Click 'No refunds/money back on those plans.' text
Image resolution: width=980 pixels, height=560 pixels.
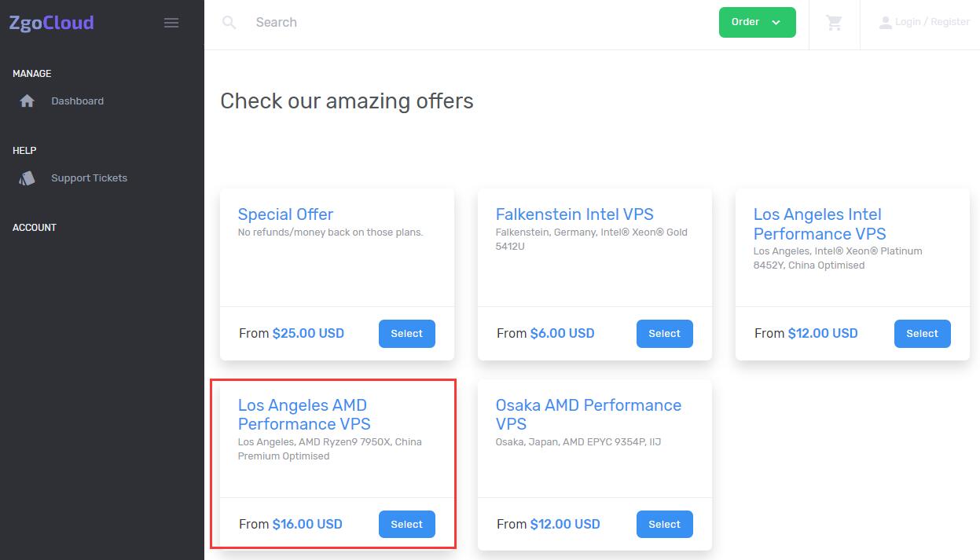coord(331,232)
